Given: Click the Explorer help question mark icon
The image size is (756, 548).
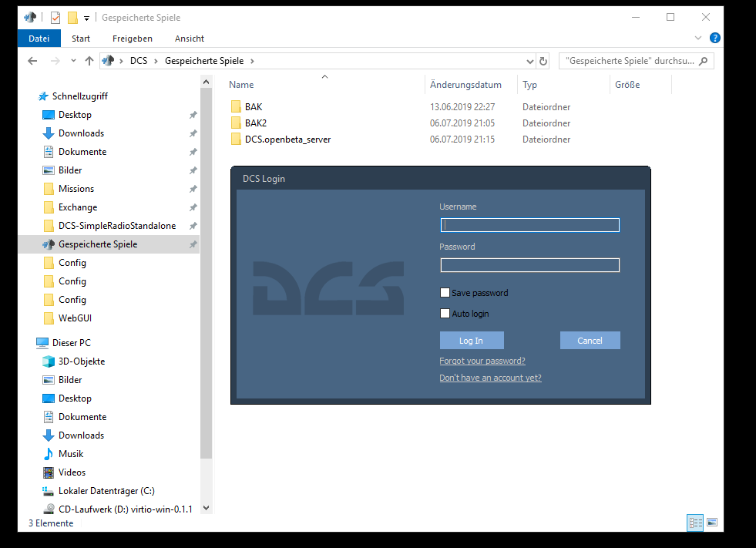Looking at the screenshot, I should (x=715, y=38).
